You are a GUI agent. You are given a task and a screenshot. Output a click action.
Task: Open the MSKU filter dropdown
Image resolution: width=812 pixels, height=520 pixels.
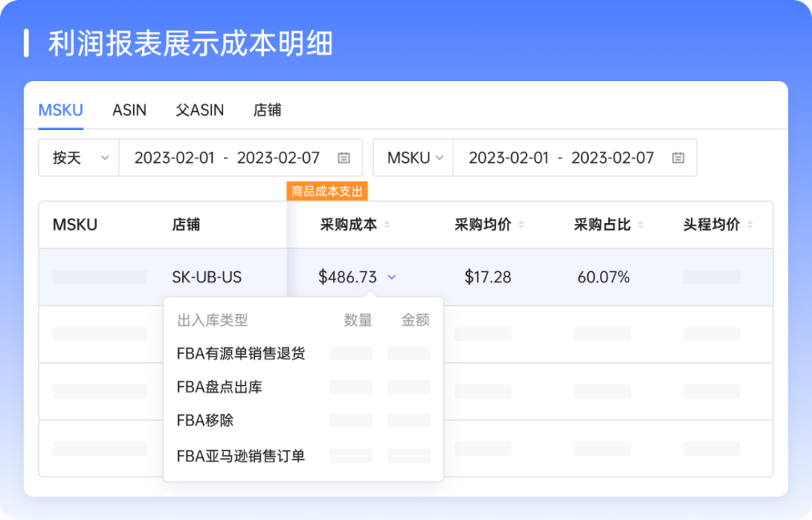coord(413,158)
